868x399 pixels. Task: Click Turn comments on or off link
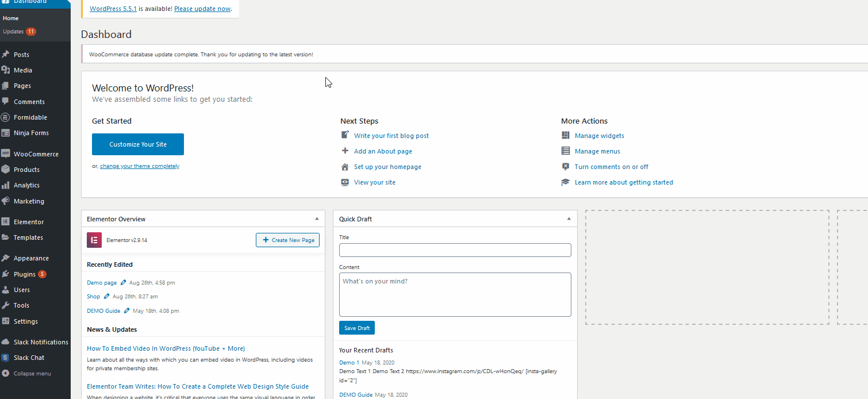pyautogui.click(x=612, y=167)
